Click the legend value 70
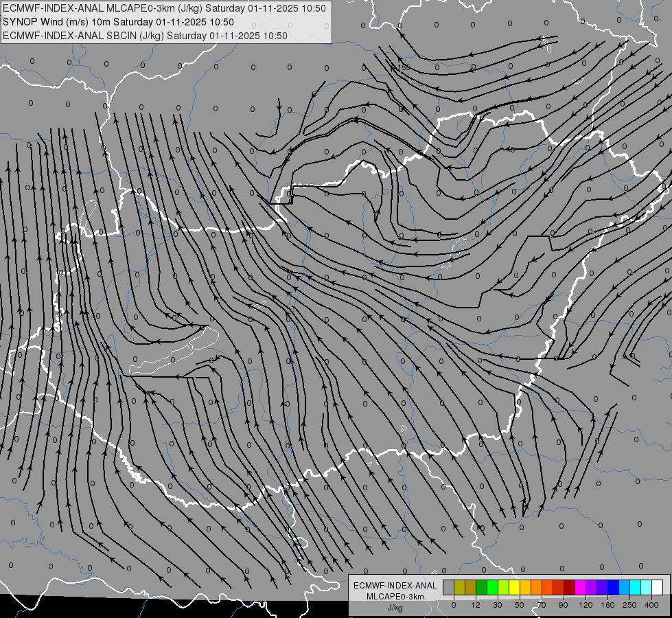 point(542,605)
